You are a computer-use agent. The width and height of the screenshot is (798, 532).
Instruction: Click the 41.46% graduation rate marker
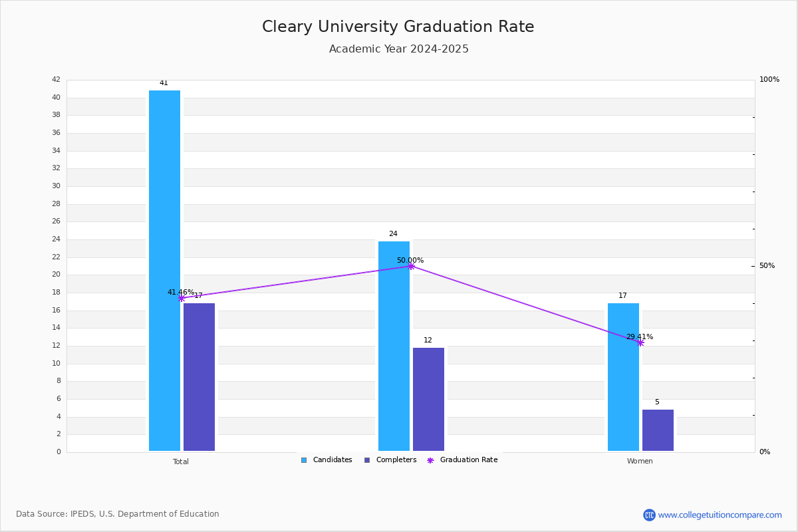pyautogui.click(x=181, y=298)
